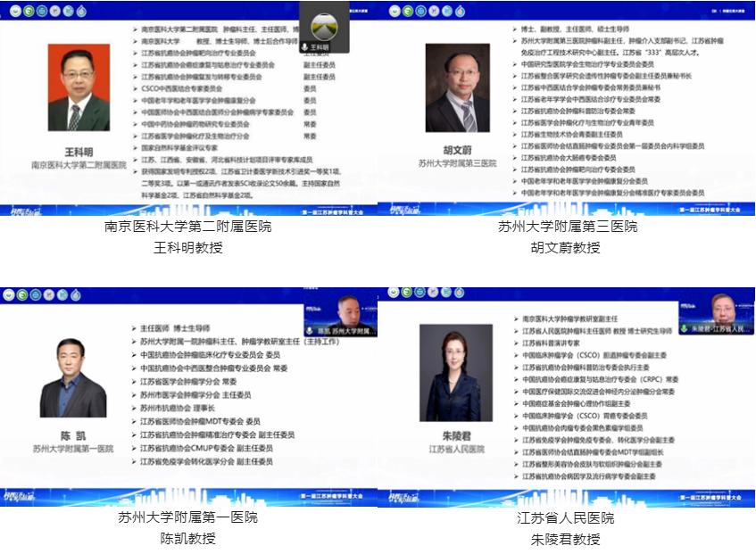The width and height of the screenshot is (756, 554).
Task: Click the microphone icon beside 王科明 name tag
Action: pyautogui.click(x=304, y=46)
